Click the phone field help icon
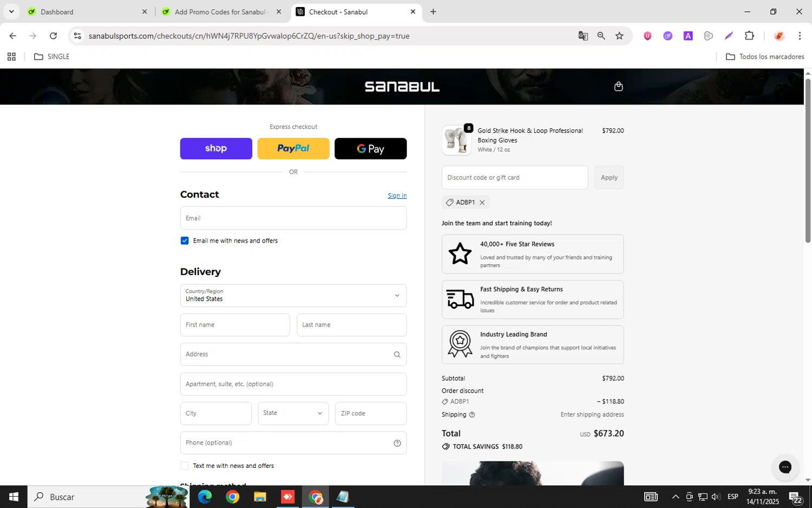This screenshot has width=812, height=508. 397,443
